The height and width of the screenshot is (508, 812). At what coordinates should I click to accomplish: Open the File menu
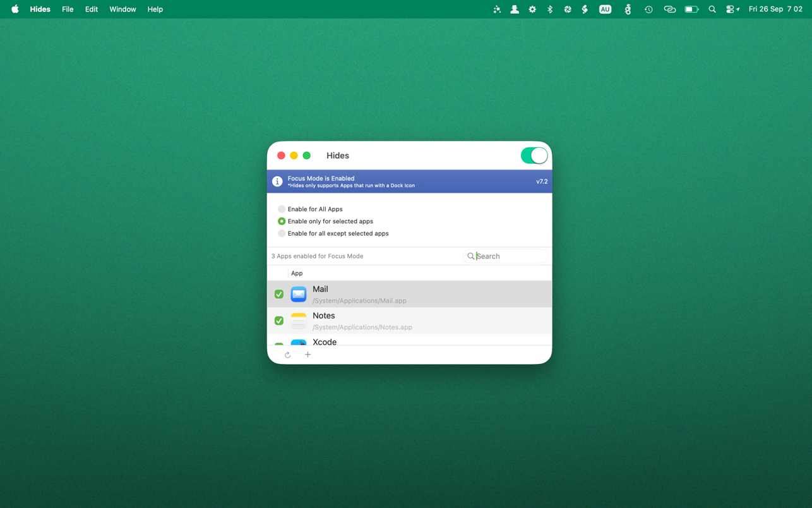point(68,9)
